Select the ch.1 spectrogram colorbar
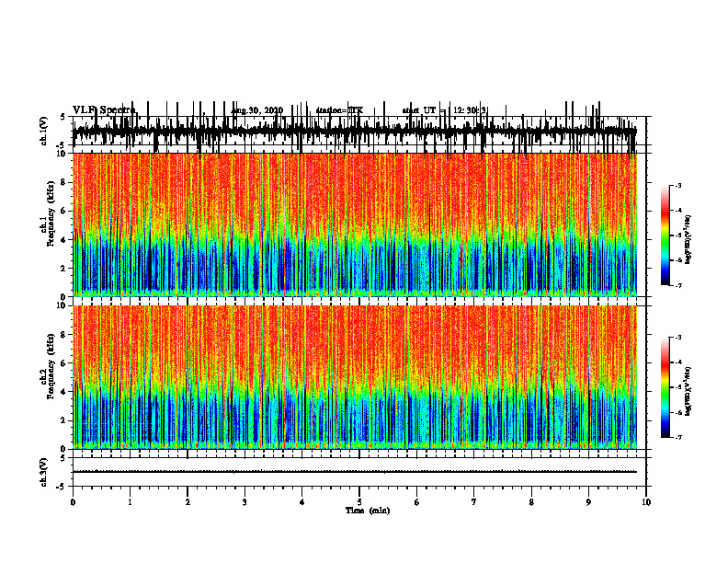The image size is (728, 563). (665, 235)
